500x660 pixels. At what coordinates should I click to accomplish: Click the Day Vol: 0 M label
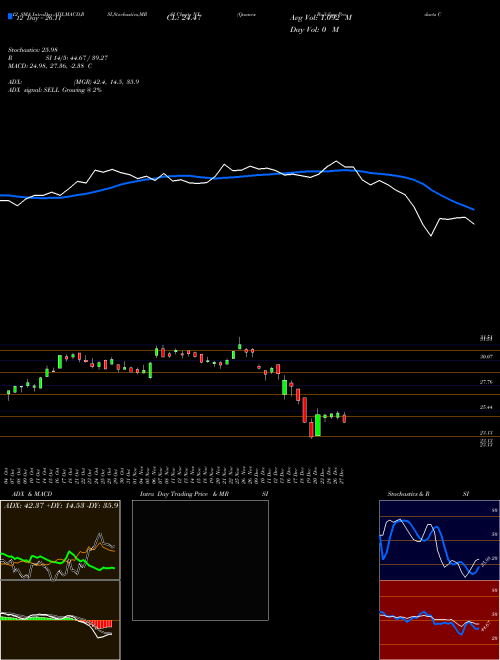coord(314,30)
